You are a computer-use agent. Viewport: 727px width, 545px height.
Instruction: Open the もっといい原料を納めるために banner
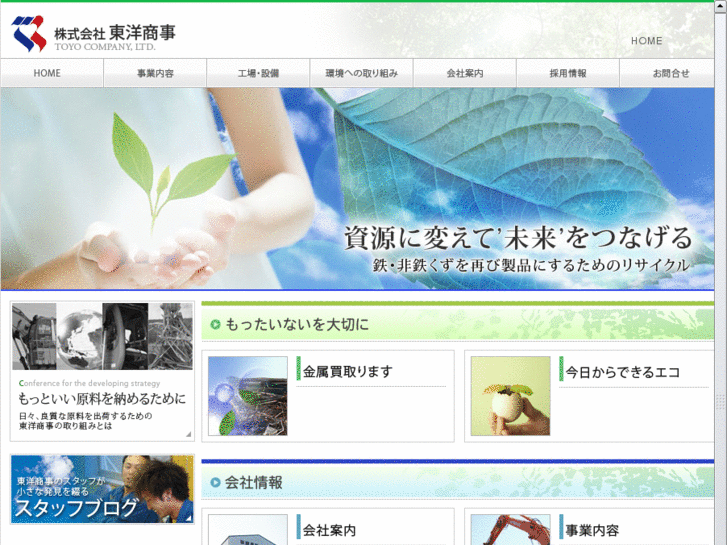point(102,371)
